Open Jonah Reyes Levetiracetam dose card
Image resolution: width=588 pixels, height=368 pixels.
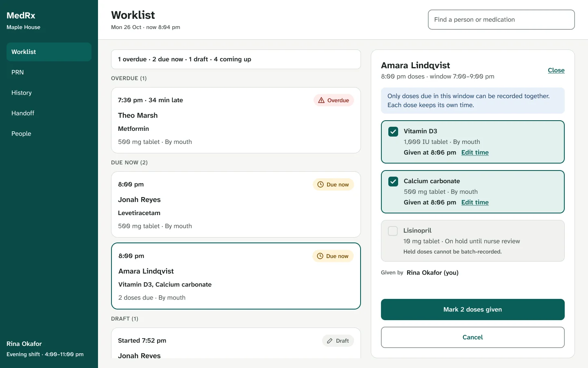(236, 204)
